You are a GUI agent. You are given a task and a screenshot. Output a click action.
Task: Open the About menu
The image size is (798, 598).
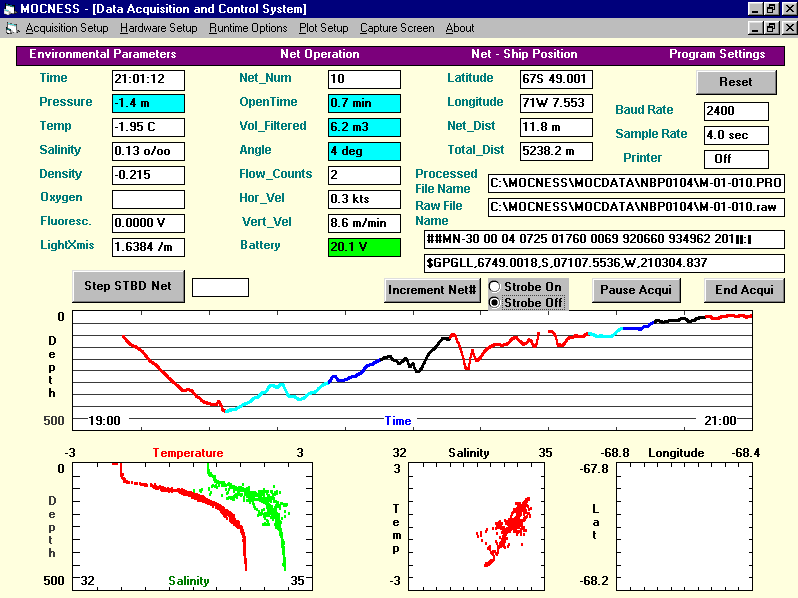[x=460, y=28]
